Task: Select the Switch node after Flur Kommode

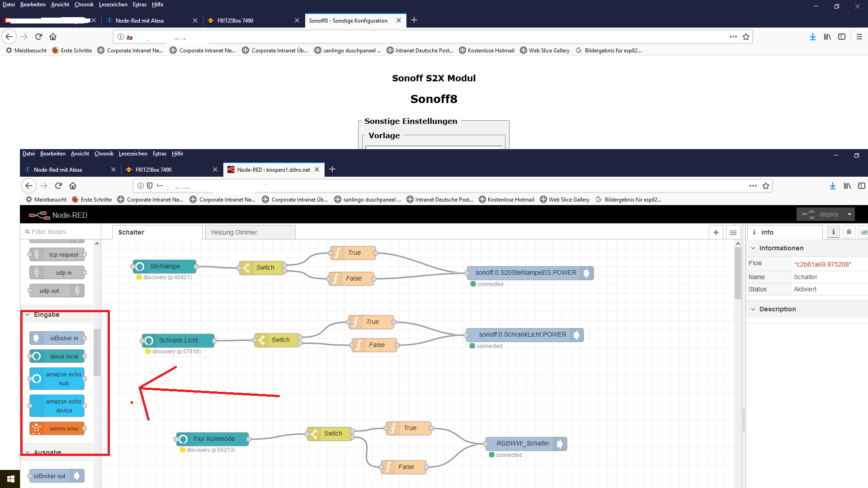Action: pyautogui.click(x=330, y=433)
